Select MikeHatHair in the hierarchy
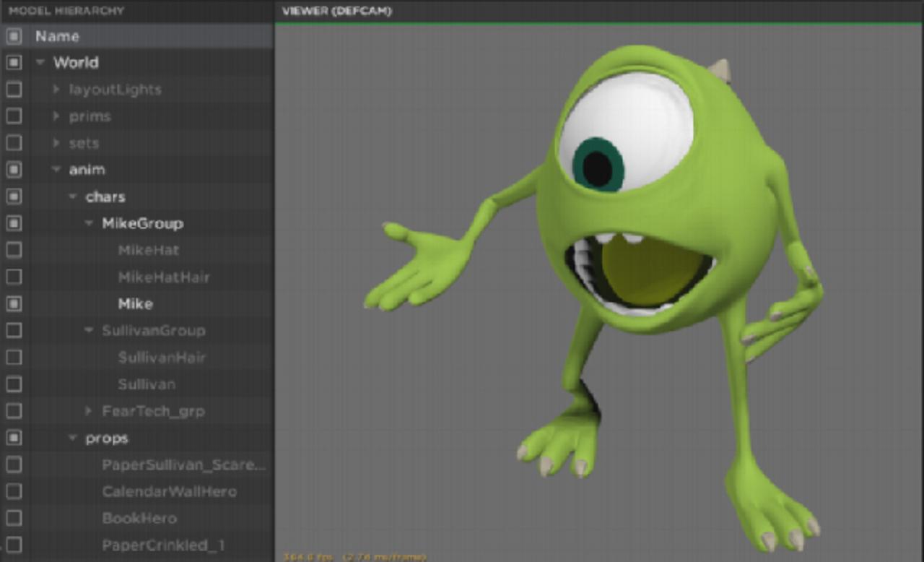The image size is (924, 562). pyautogui.click(x=164, y=277)
